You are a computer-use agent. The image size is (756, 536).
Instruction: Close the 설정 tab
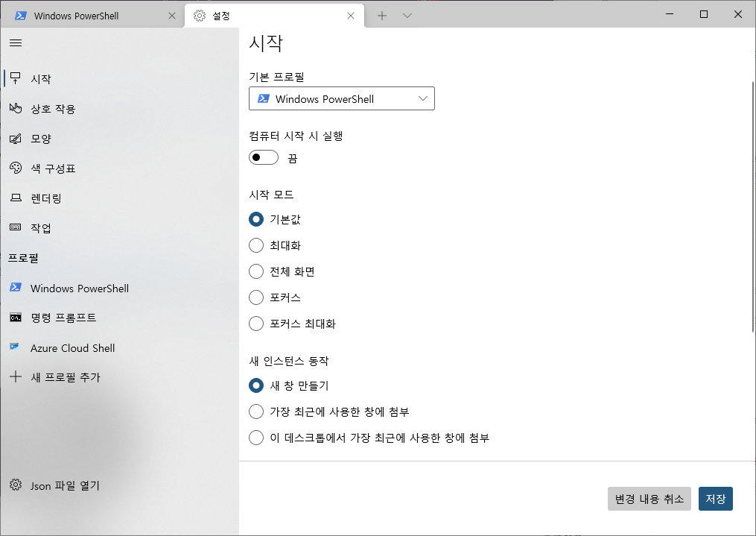point(351,16)
